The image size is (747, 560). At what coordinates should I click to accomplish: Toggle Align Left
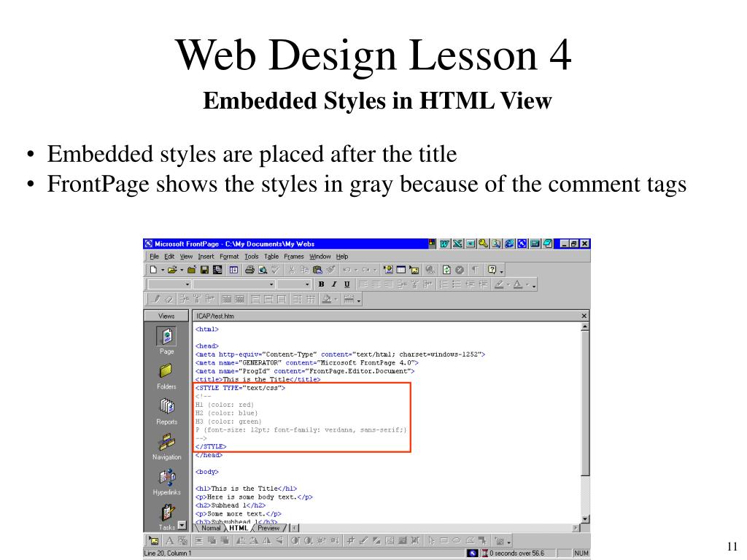(x=363, y=284)
